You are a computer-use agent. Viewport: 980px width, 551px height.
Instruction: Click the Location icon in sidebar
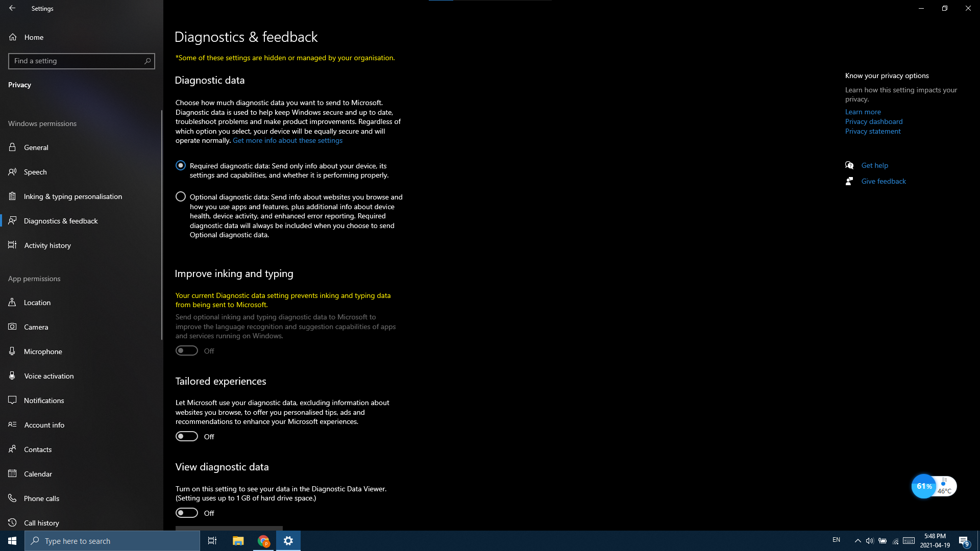pyautogui.click(x=13, y=303)
